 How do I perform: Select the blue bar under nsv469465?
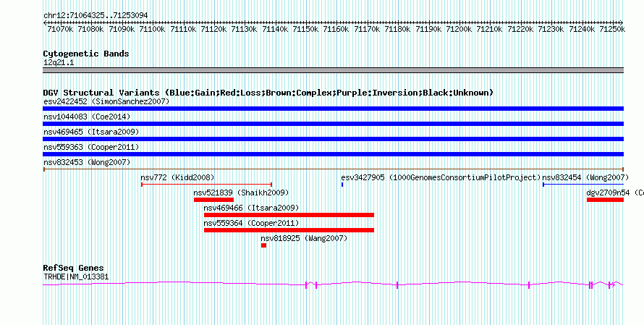point(333,139)
